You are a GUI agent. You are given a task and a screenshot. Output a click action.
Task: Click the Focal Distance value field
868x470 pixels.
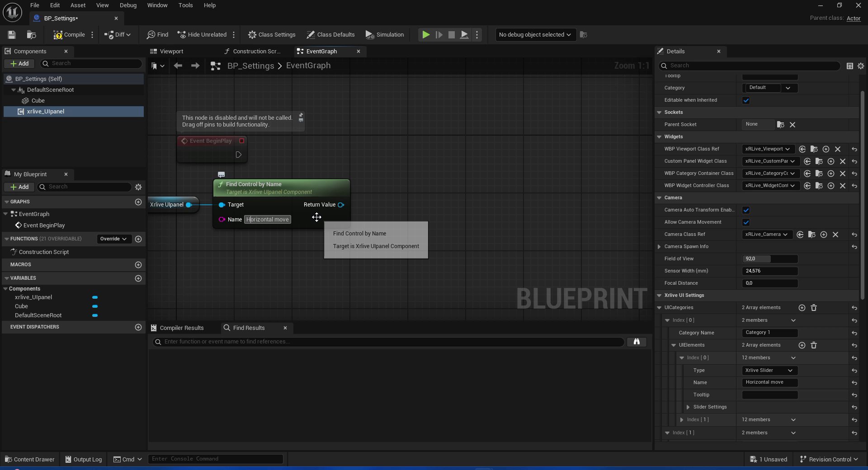[770, 283]
